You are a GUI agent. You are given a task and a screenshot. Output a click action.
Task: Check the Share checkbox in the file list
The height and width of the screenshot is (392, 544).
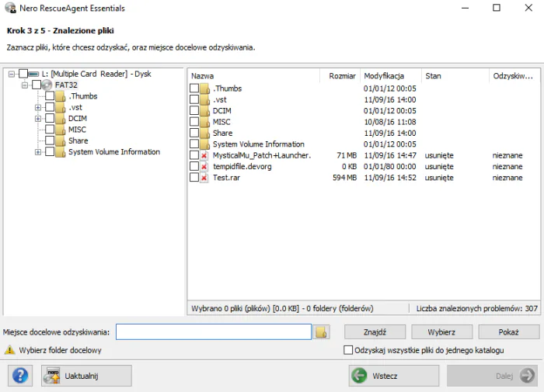(x=194, y=133)
